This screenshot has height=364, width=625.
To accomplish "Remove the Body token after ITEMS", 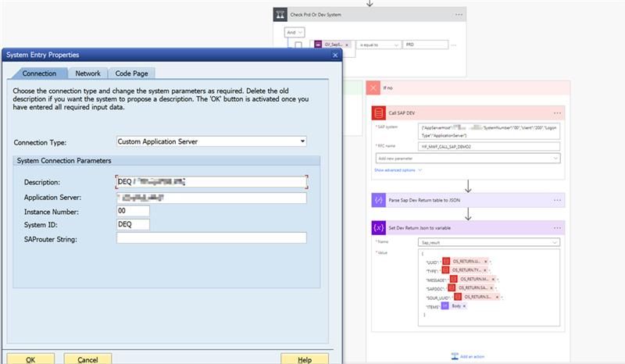I will pyautogui.click(x=464, y=306).
